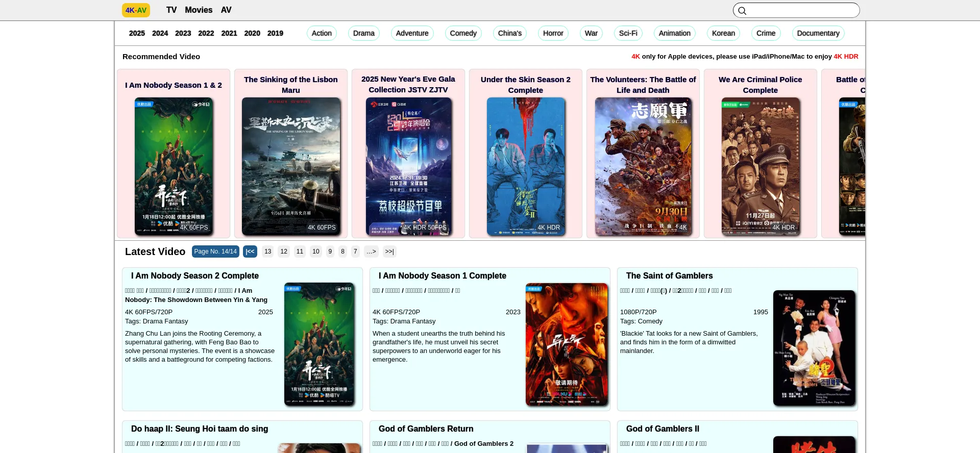Open the TV menu item

pos(171,10)
